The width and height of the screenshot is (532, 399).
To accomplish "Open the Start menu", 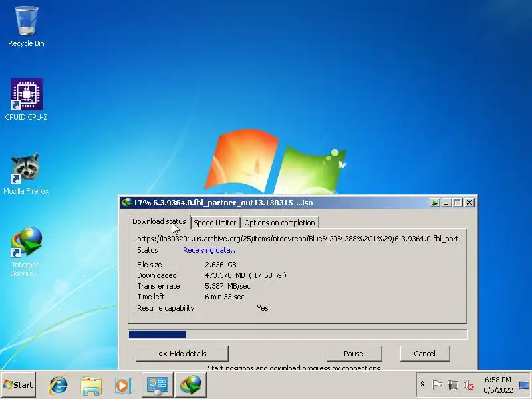I will [19, 385].
